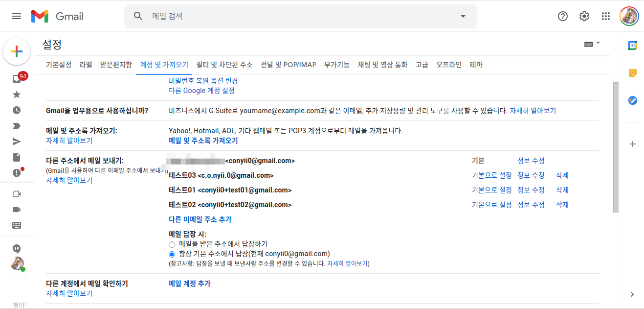Screen dimensions: 644x309
Task: Select reply from the address the mail was sent to
Action: pyautogui.click(x=172, y=244)
